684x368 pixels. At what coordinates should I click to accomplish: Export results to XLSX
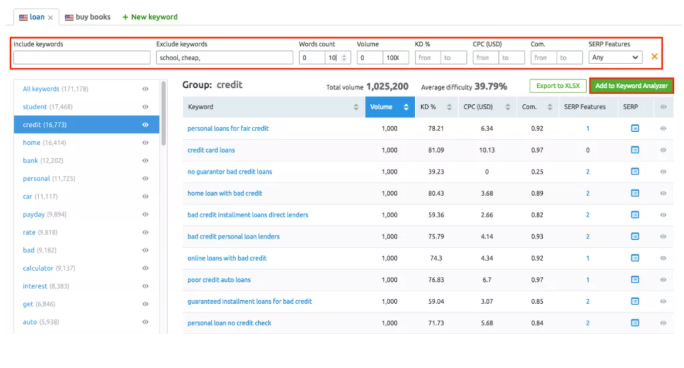[558, 86]
